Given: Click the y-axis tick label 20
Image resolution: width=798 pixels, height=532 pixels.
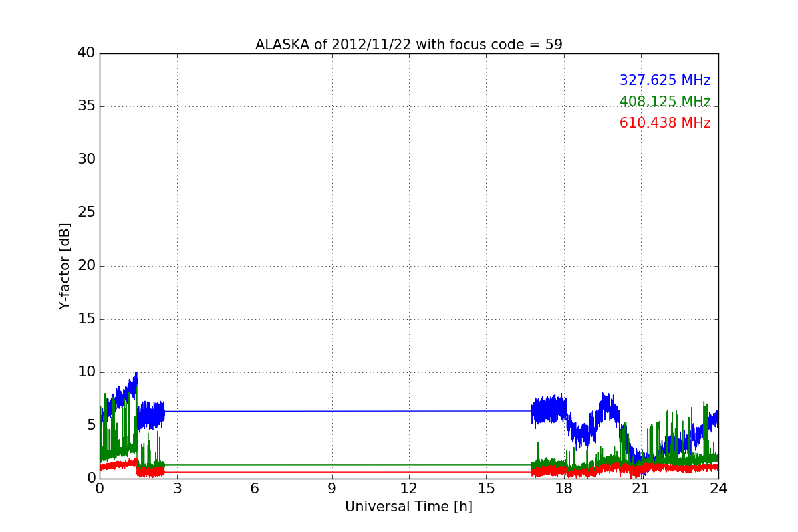Looking at the screenshot, I should pyautogui.click(x=86, y=266).
